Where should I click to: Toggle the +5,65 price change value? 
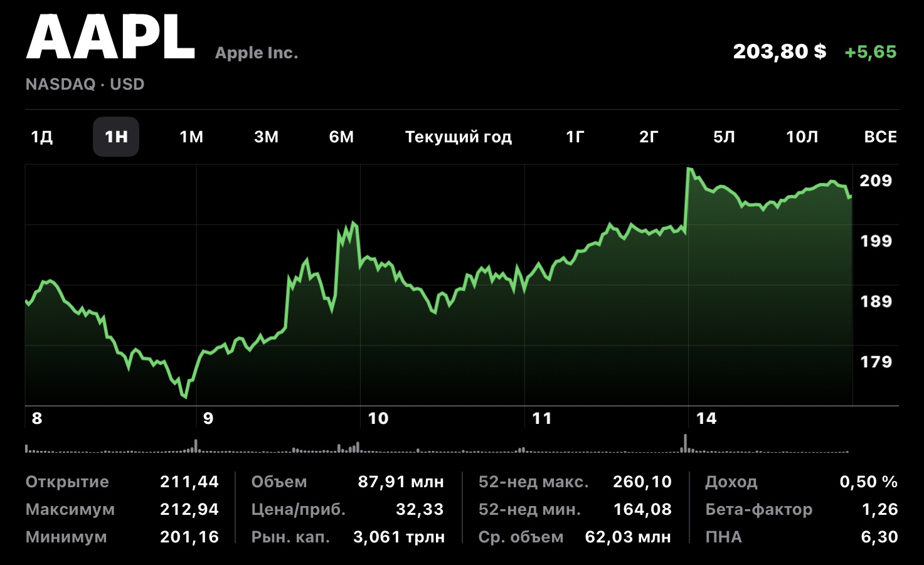(871, 51)
